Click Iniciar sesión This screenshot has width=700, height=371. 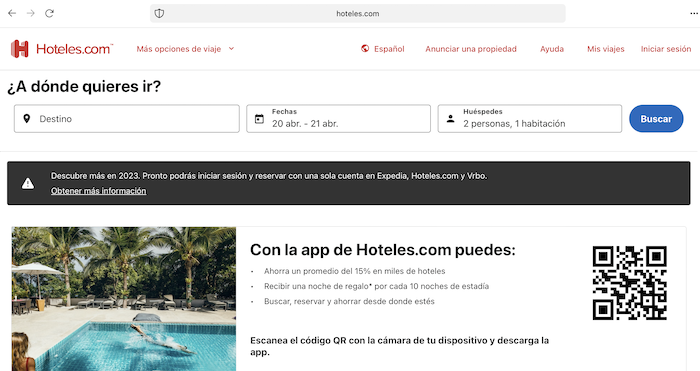point(666,49)
